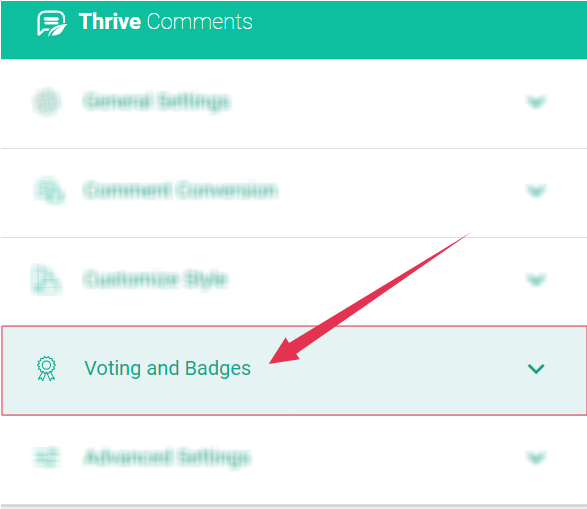This screenshot has height=509, width=587.
Task: Click the Customize Style row icon
Action: 46,279
